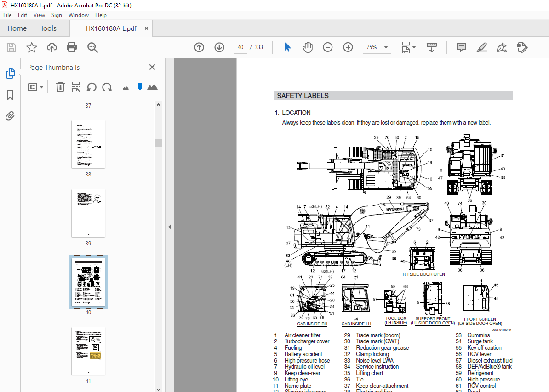Go to the previous page arrow

pos(199,47)
